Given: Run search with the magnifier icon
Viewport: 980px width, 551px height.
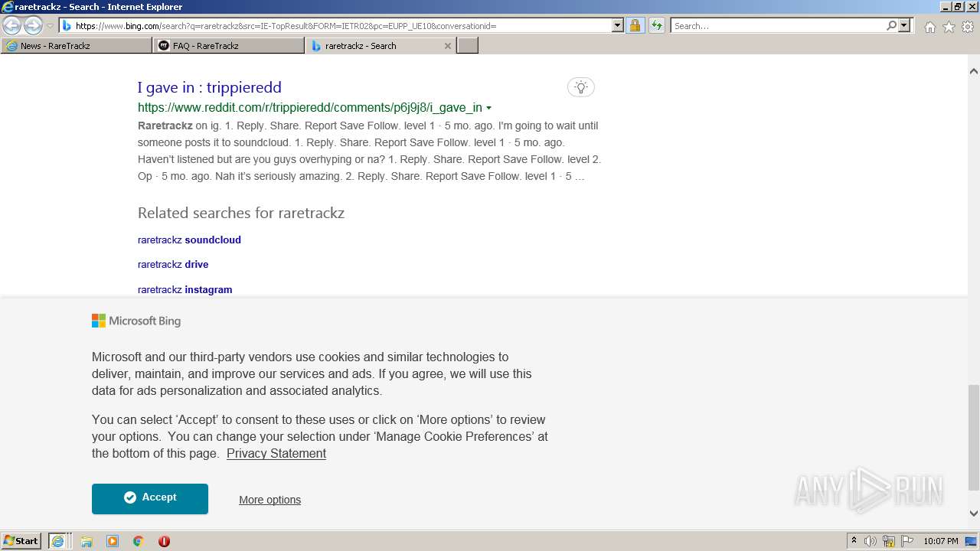Looking at the screenshot, I should pyautogui.click(x=891, y=26).
